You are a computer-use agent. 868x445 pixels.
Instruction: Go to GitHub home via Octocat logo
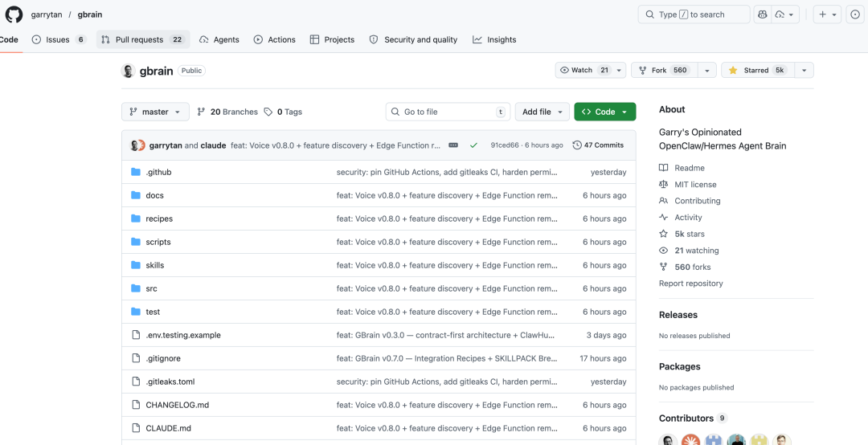click(14, 14)
